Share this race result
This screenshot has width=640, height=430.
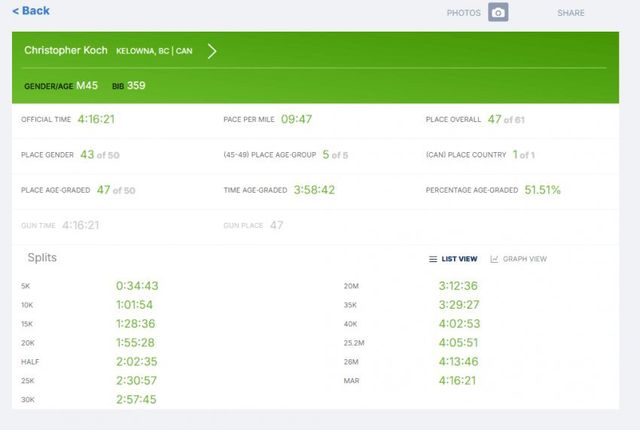pos(571,13)
